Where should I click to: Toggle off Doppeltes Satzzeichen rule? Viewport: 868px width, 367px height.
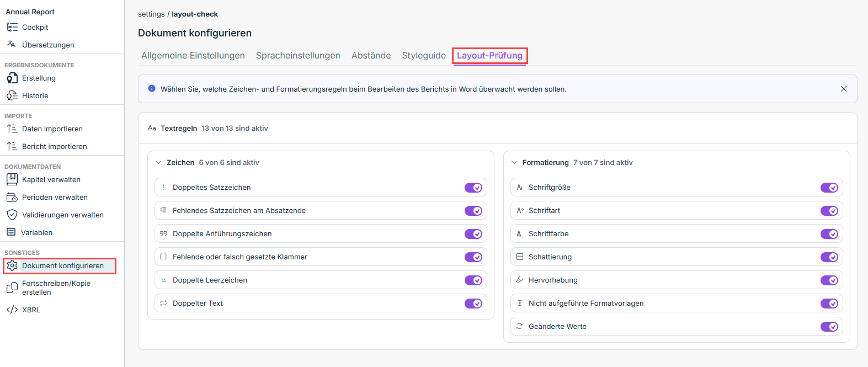click(473, 188)
